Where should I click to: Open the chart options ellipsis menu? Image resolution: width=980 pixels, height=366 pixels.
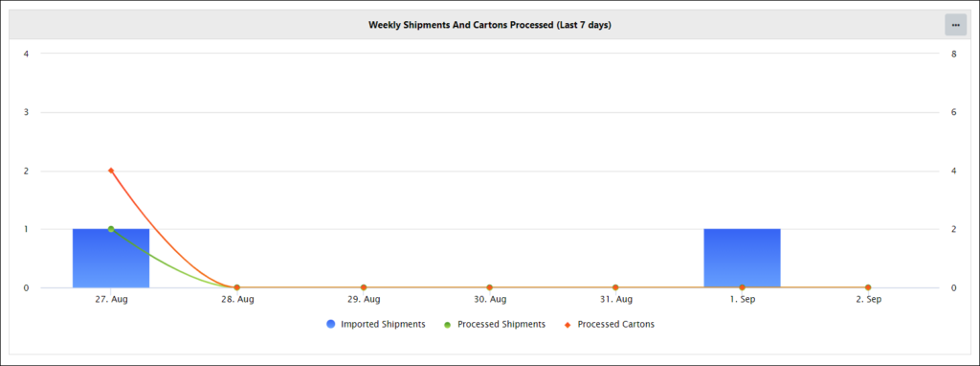(955, 25)
